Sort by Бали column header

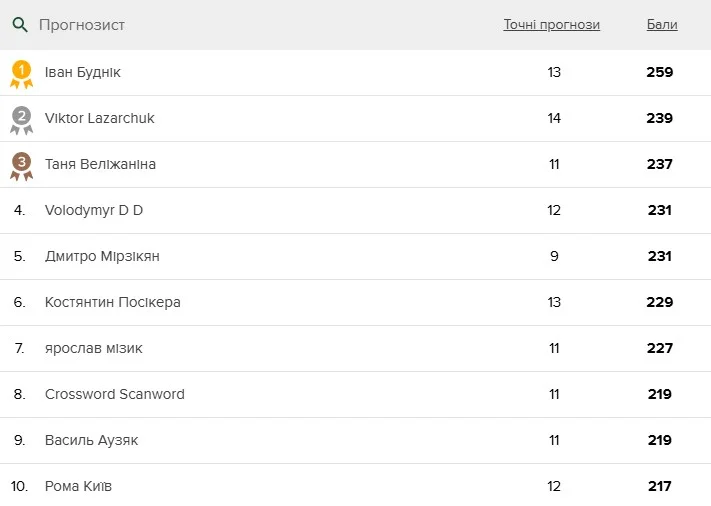[661, 25]
